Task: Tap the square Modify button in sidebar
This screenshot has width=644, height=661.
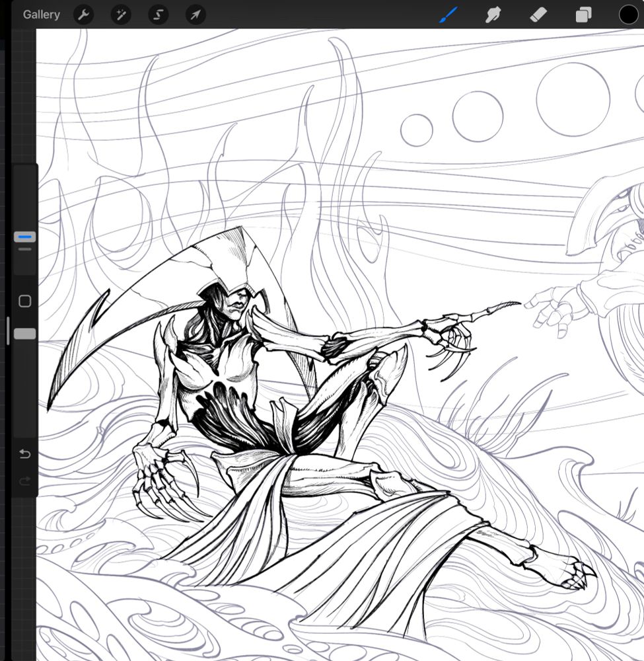Action: 25,301
